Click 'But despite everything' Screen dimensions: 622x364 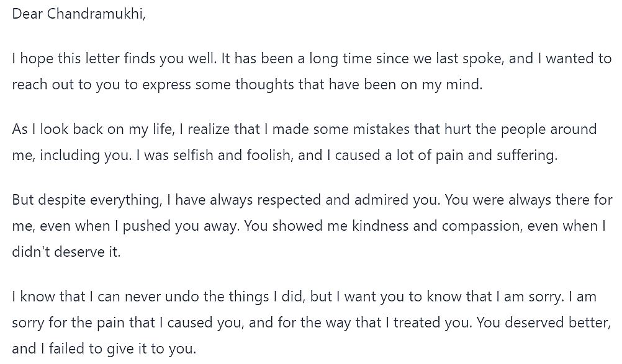tap(88, 200)
